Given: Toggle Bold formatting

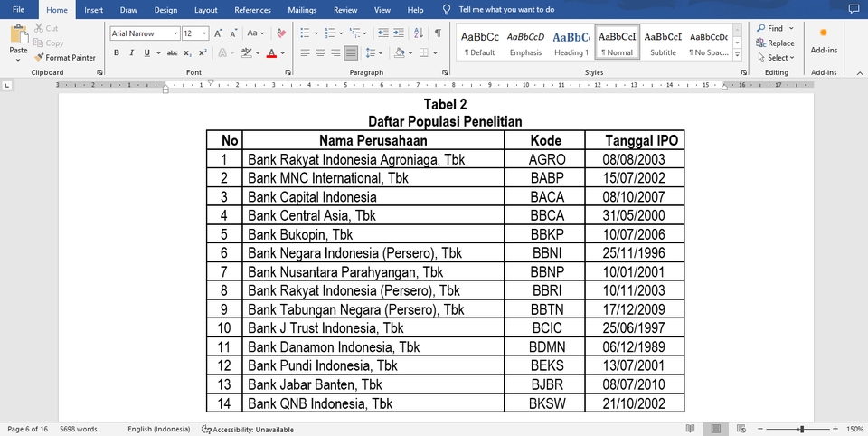Looking at the screenshot, I should [117, 52].
